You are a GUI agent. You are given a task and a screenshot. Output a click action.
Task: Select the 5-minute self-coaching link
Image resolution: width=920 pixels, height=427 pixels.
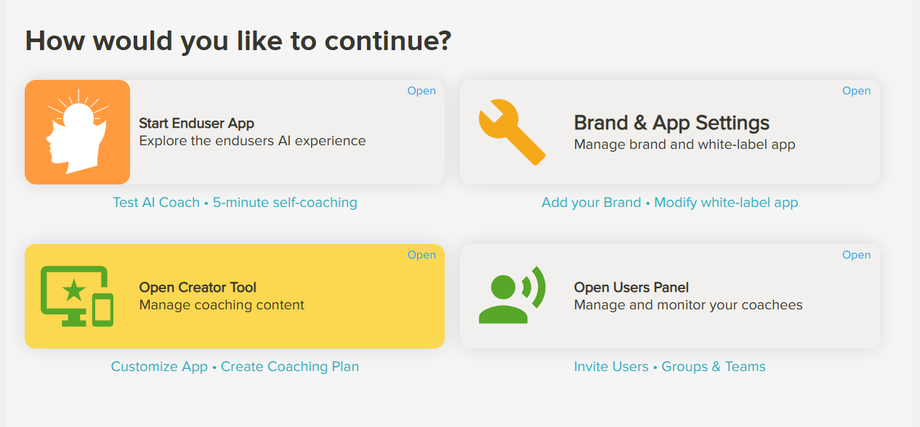point(285,202)
